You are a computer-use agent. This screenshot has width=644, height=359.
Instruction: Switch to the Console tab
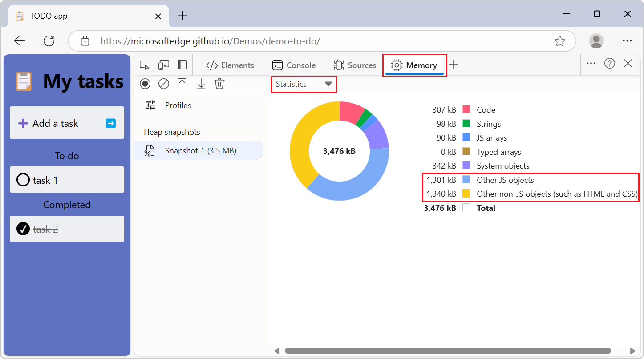pos(294,65)
